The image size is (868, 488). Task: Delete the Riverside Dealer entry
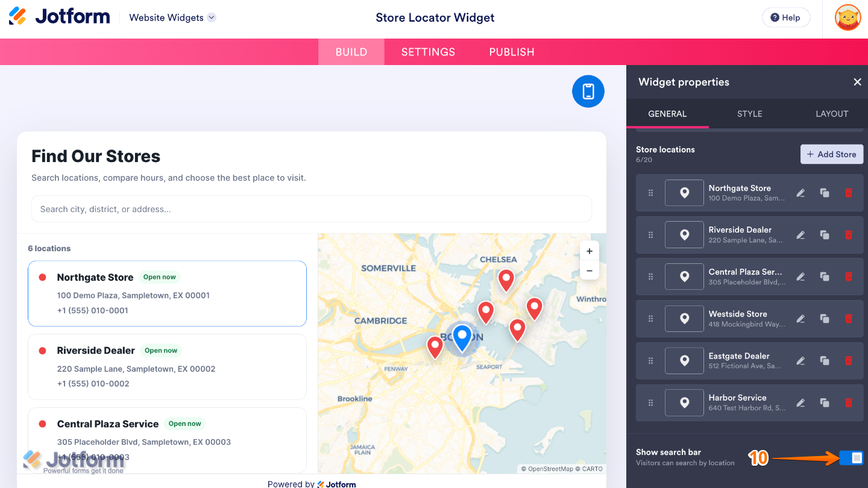tap(849, 235)
